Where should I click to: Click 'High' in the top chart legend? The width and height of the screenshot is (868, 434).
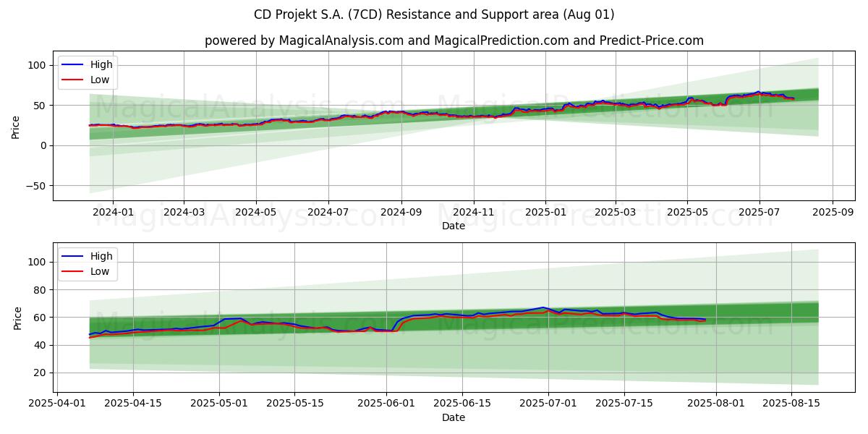click(x=101, y=64)
